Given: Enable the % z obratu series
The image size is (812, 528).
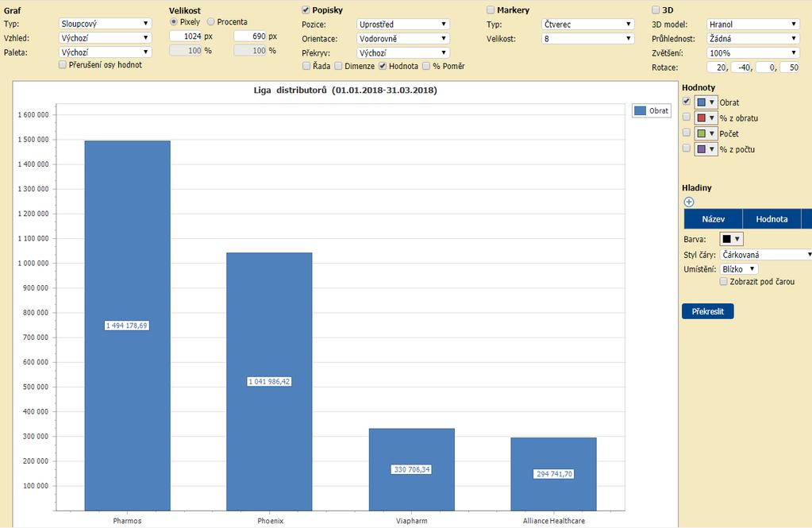Looking at the screenshot, I should click(687, 117).
